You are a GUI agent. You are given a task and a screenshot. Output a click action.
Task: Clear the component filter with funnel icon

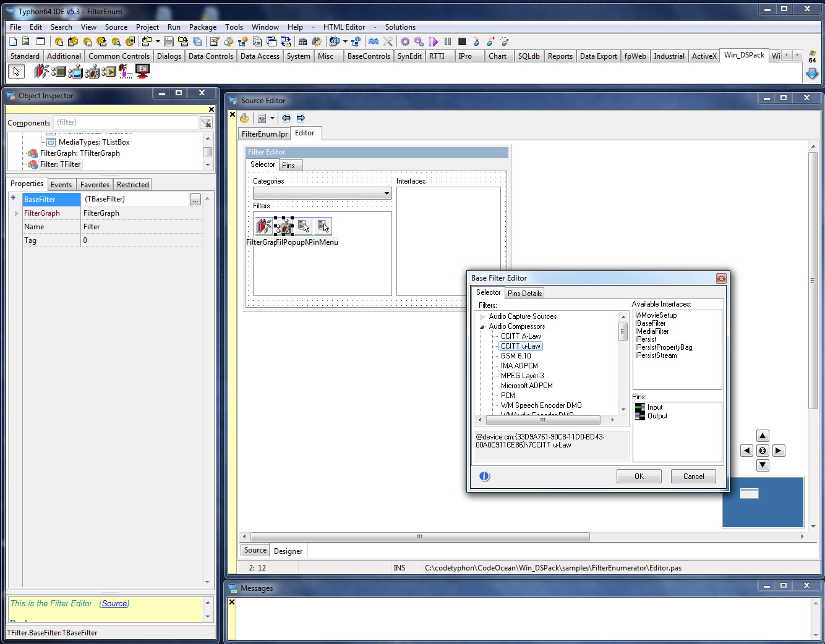point(206,123)
